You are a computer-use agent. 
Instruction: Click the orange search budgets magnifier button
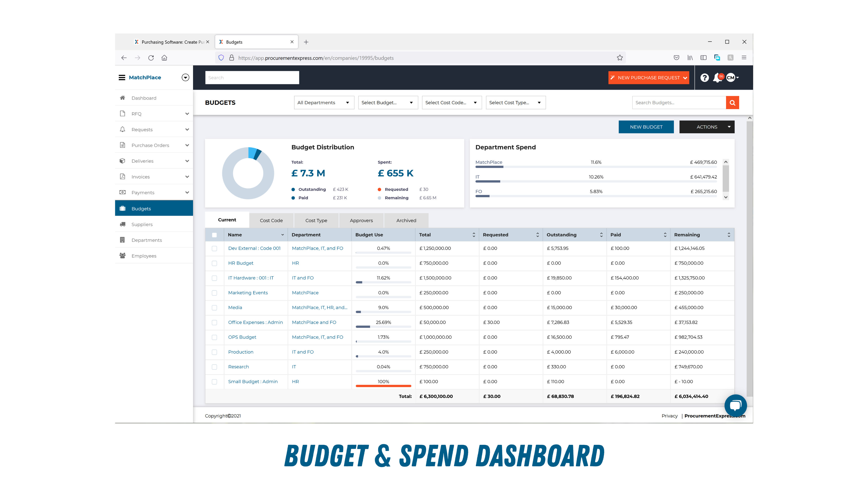point(732,103)
